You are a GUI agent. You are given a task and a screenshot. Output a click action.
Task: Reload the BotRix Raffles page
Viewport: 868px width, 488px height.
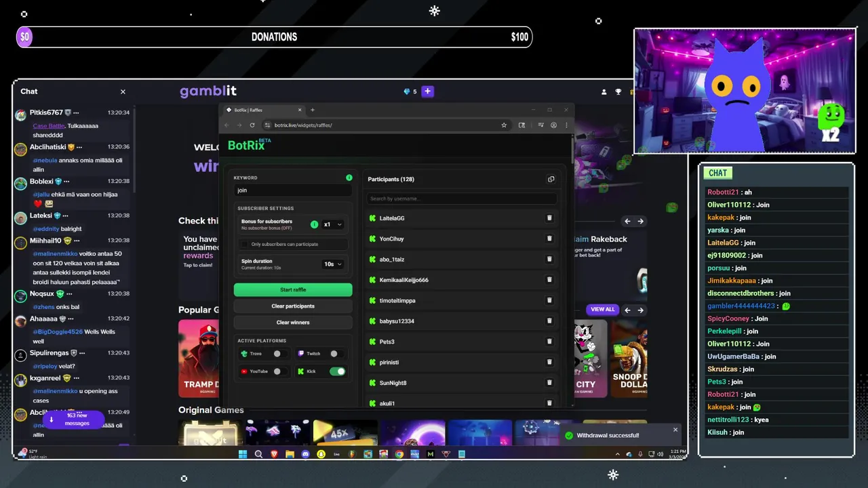coord(252,125)
